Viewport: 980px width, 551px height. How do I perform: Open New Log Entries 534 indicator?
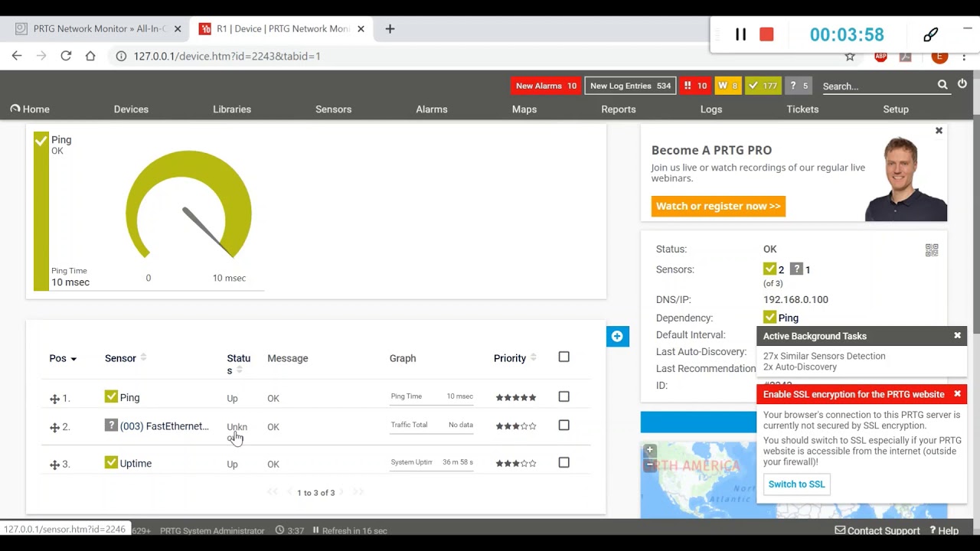630,86
